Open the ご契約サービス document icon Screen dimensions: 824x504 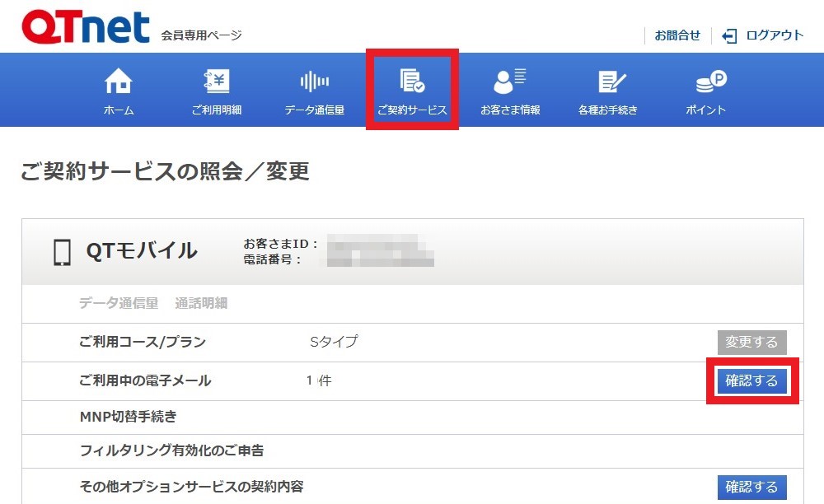point(412,81)
